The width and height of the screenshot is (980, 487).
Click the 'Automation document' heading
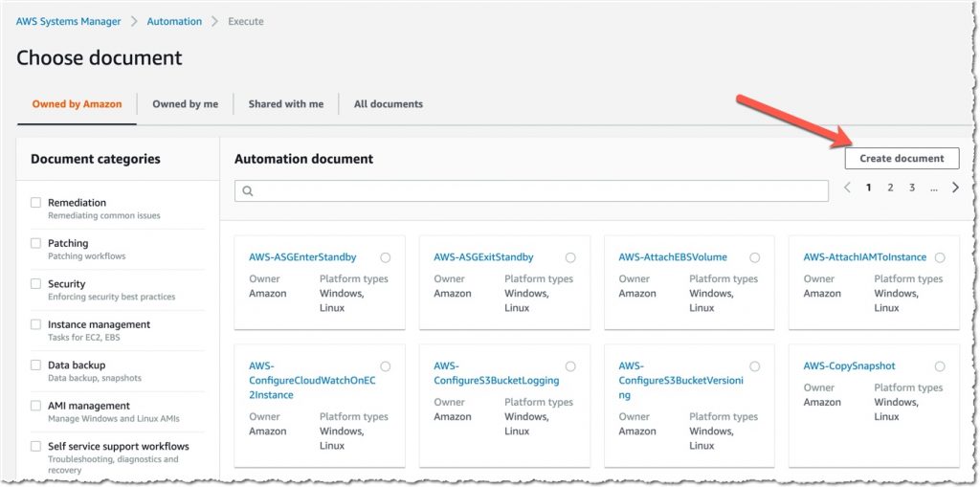point(303,159)
